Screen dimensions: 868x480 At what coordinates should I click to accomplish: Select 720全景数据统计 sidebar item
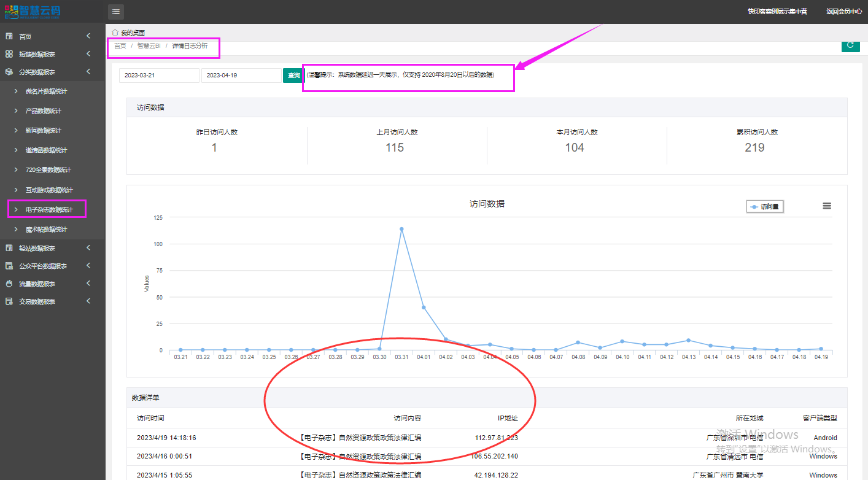point(48,170)
